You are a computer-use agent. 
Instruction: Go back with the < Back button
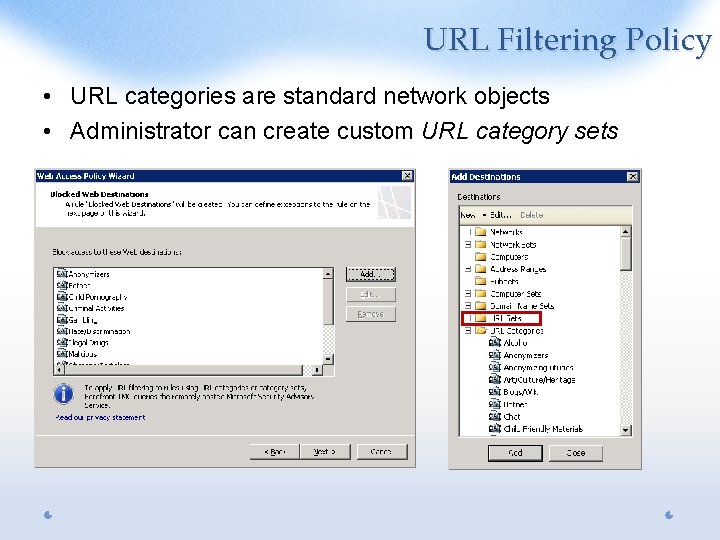click(274, 452)
